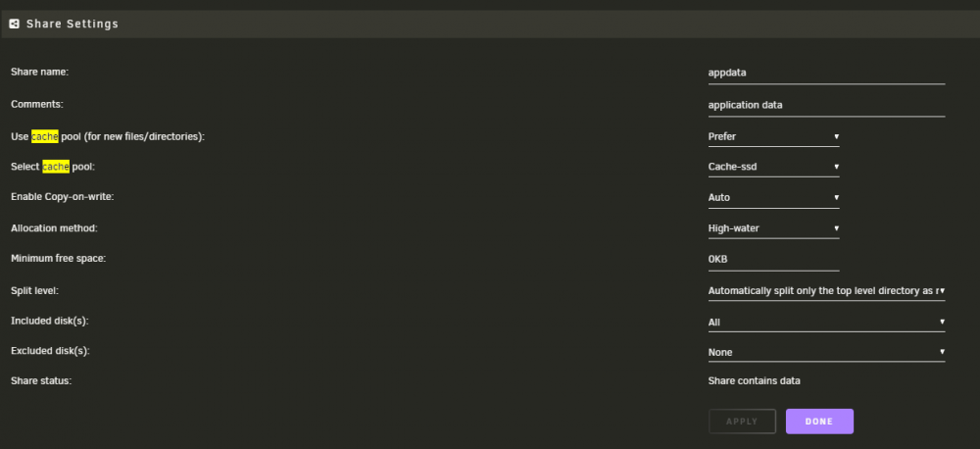980x449 pixels.
Task: Click the 'Use cache pool' label
Action: tap(108, 136)
